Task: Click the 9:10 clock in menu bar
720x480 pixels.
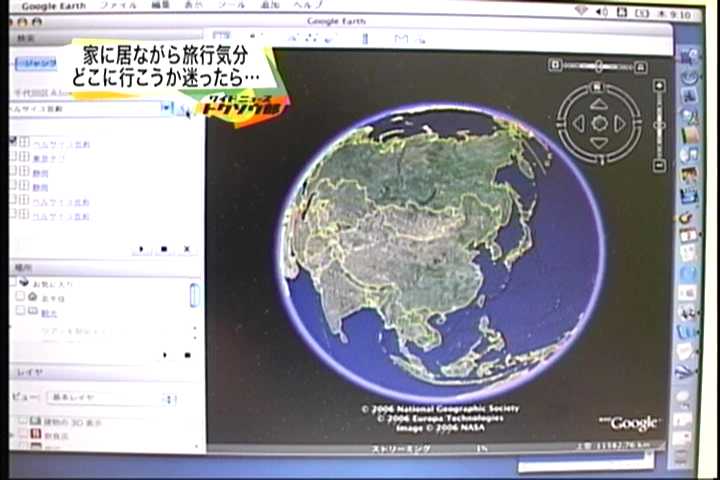Action: click(680, 15)
